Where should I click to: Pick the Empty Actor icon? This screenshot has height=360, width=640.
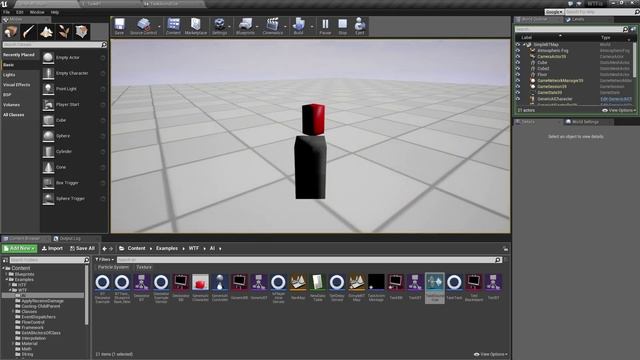(x=48, y=58)
